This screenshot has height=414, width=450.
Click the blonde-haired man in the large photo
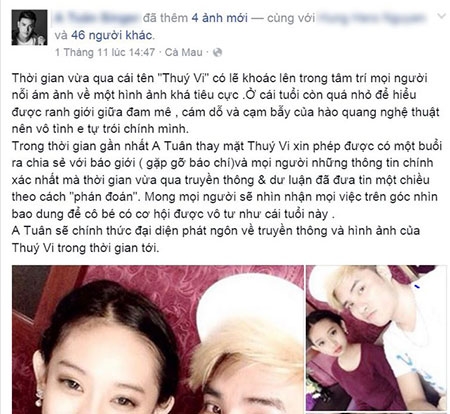coord(247,360)
